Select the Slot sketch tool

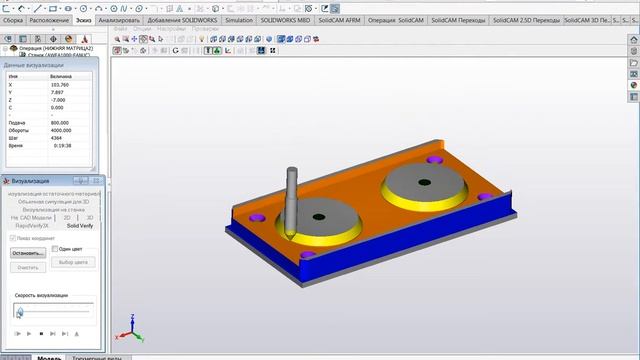pyautogui.click(x=68, y=8)
